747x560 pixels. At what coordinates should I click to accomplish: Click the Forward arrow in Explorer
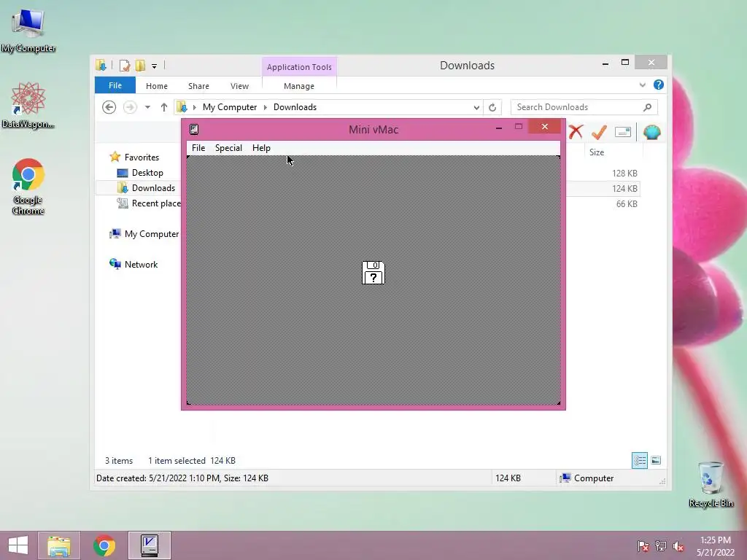[130, 107]
